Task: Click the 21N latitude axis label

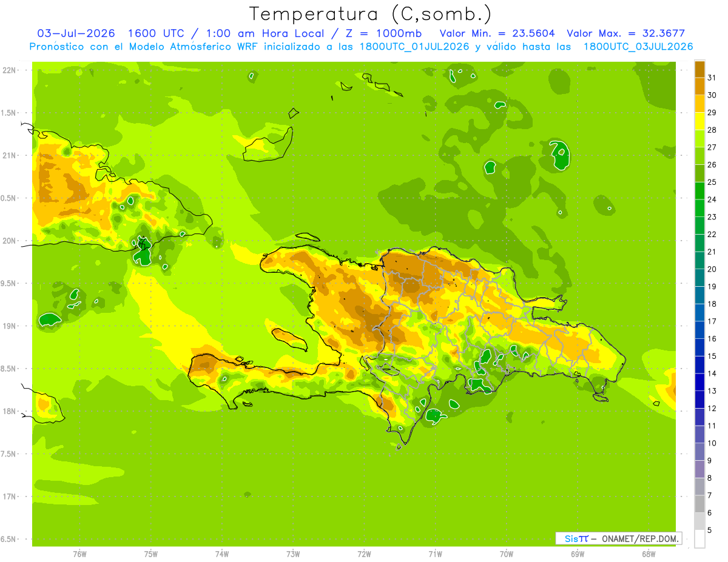Action: click(x=9, y=156)
